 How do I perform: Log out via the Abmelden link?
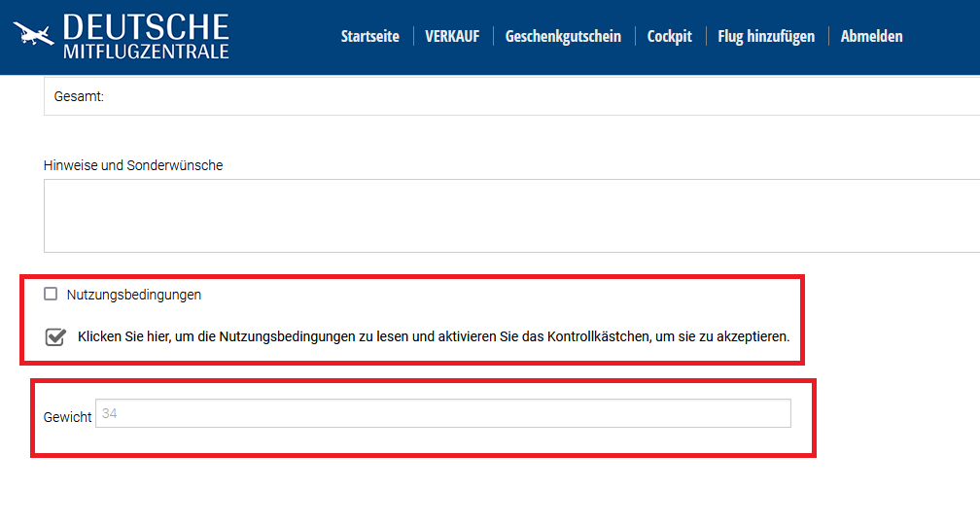871,36
